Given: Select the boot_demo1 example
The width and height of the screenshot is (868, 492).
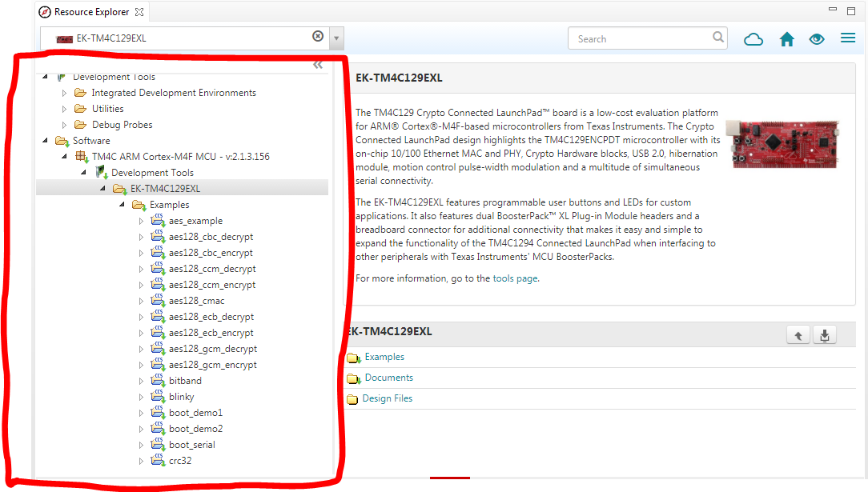Looking at the screenshot, I should [195, 413].
